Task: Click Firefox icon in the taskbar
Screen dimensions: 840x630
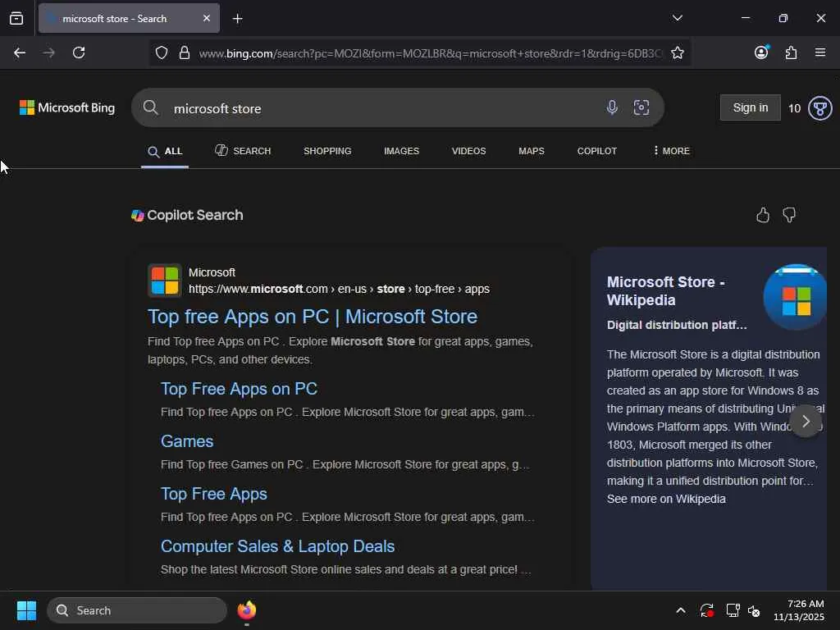Action: [247, 610]
